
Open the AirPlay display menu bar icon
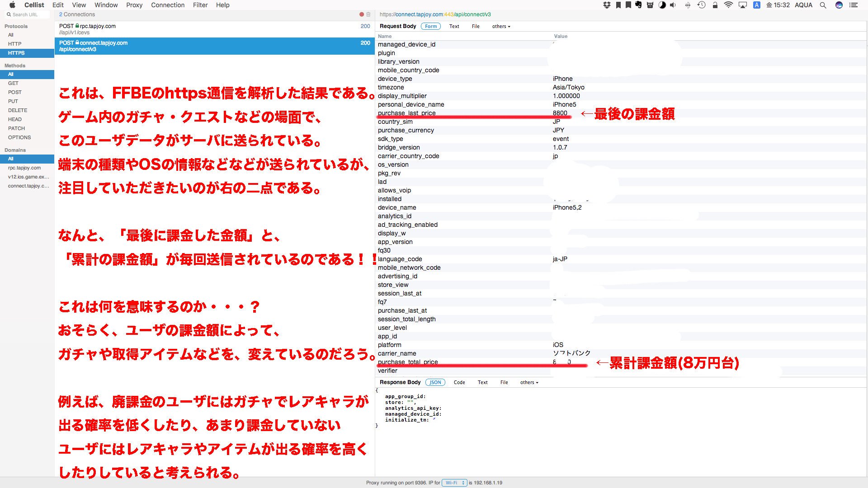coord(742,5)
